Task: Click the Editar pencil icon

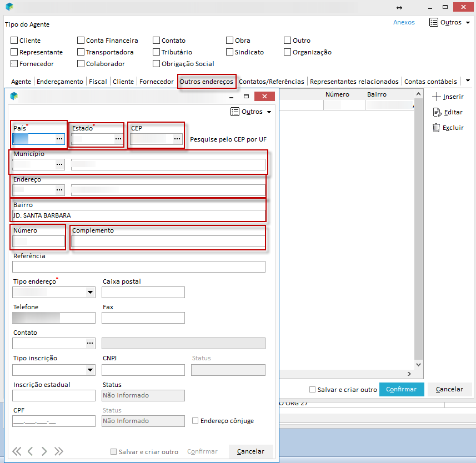Action: pyautogui.click(x=437, y=112)
